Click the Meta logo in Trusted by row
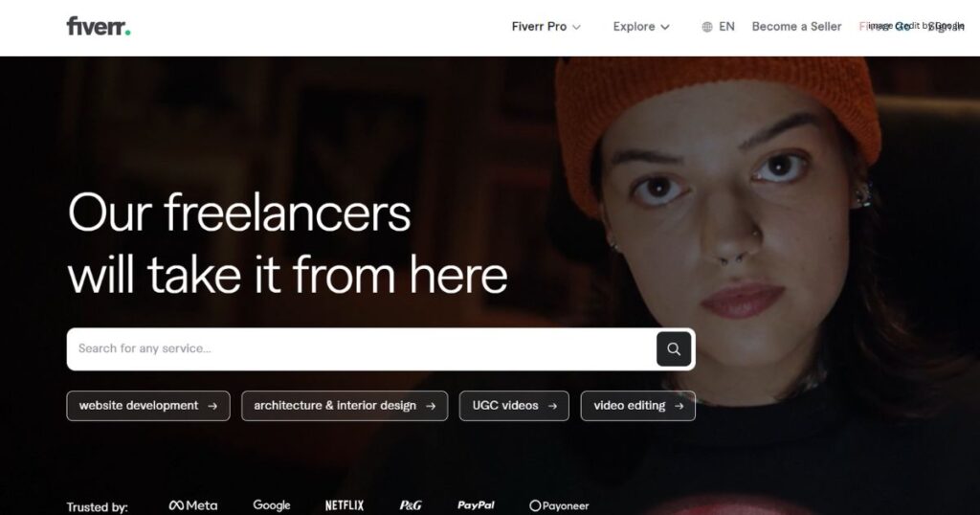Viewport: 980px width, 515px height. (x=193, y=505)
